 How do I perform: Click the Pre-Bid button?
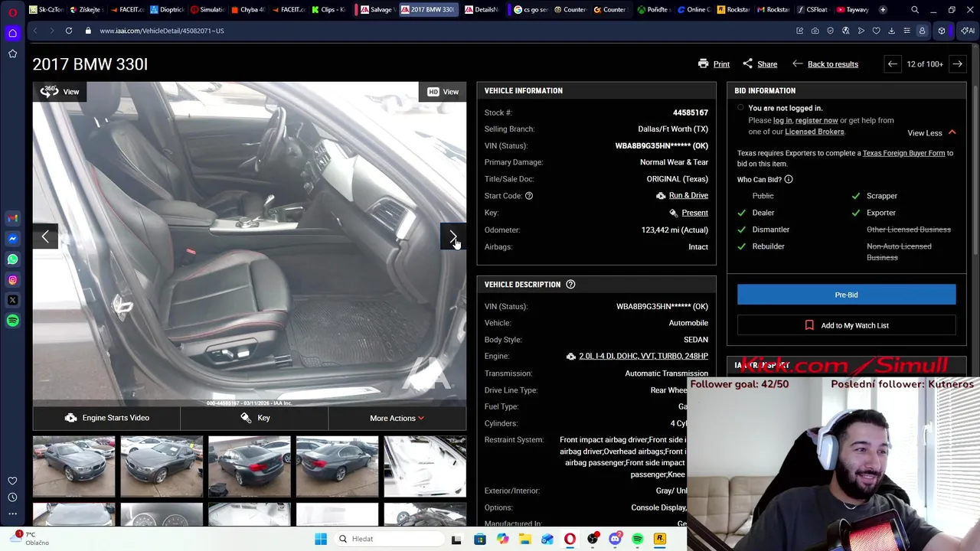(x=846, y=295)
